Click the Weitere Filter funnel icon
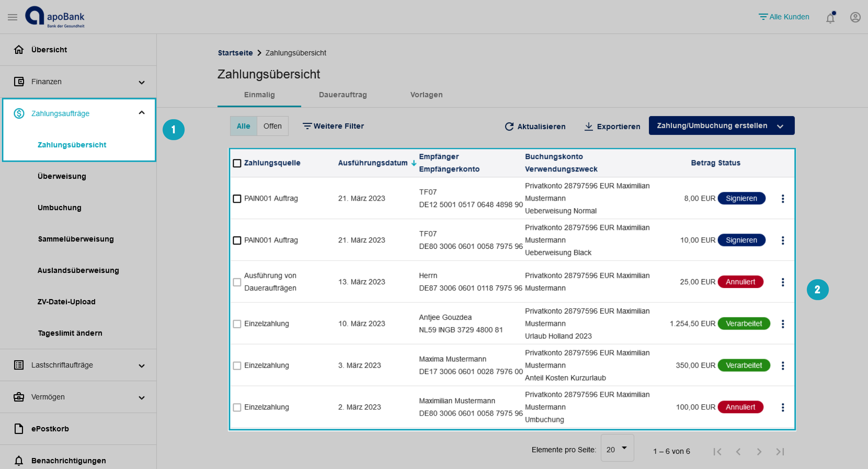Screen dimensions: 868x469 307,126
